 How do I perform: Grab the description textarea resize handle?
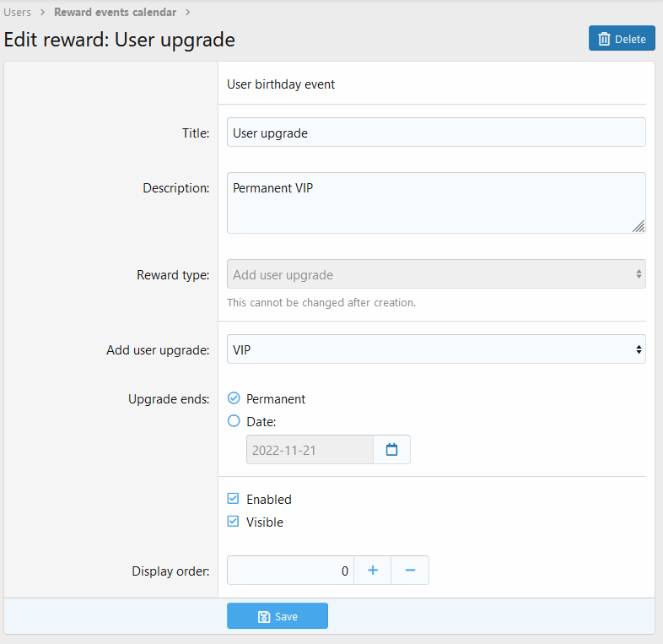point(639,226)
